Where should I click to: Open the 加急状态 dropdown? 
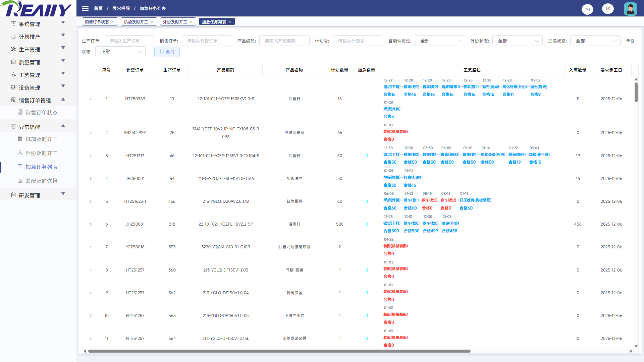(x=595, y=41)
